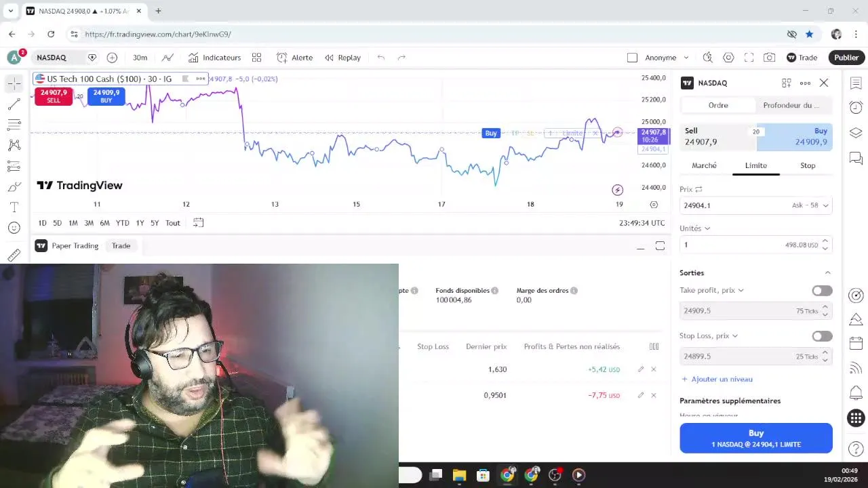Select the crosshair cursor tool
Viewport: 868px width, 488px height.
click(x=14, y=83)
